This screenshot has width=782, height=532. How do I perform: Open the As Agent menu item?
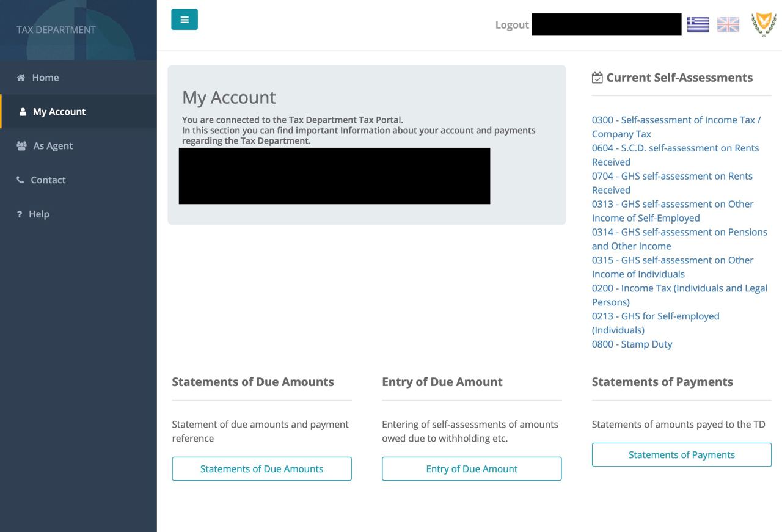pyautogui.click(x=53, y=146)
